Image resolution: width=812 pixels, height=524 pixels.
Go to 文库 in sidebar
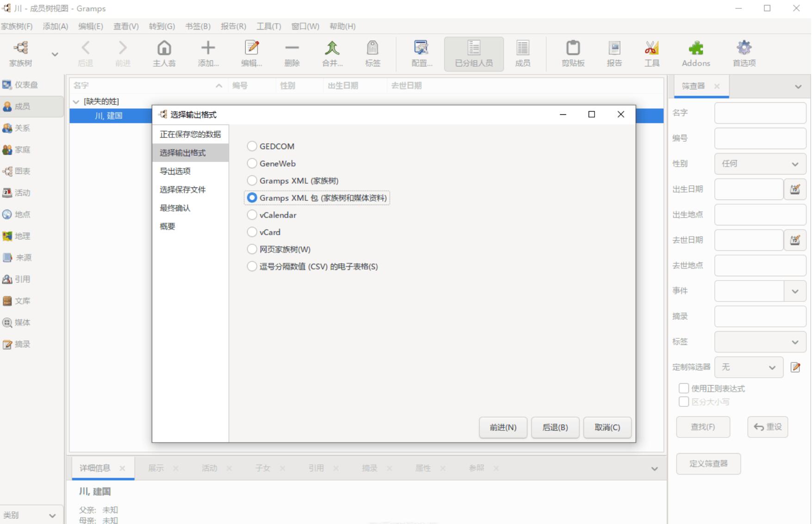(31, 301)
